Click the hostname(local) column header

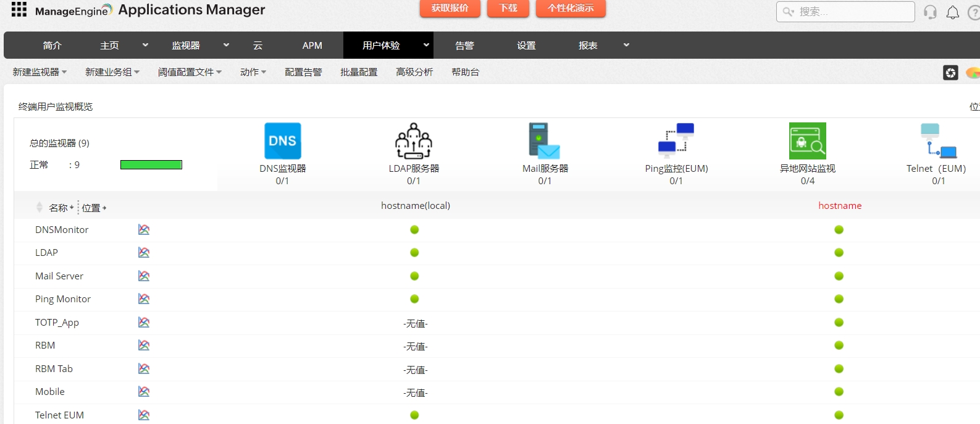click(x=416, y=206)
